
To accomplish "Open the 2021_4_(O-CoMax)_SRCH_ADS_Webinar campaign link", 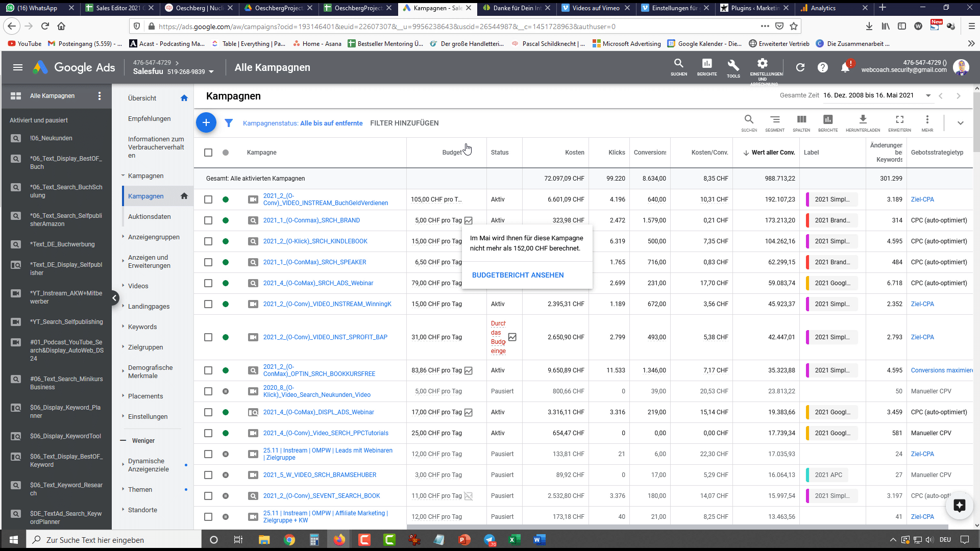I will click(x=318, y=283).
